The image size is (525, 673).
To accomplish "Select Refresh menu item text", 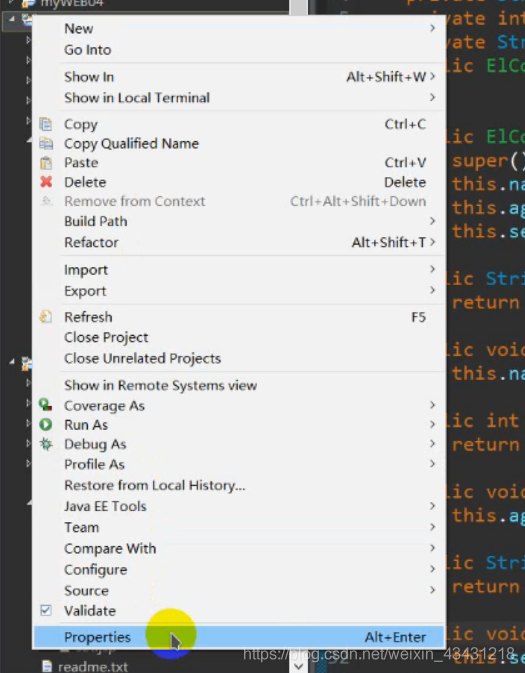I will pos(88,317).
